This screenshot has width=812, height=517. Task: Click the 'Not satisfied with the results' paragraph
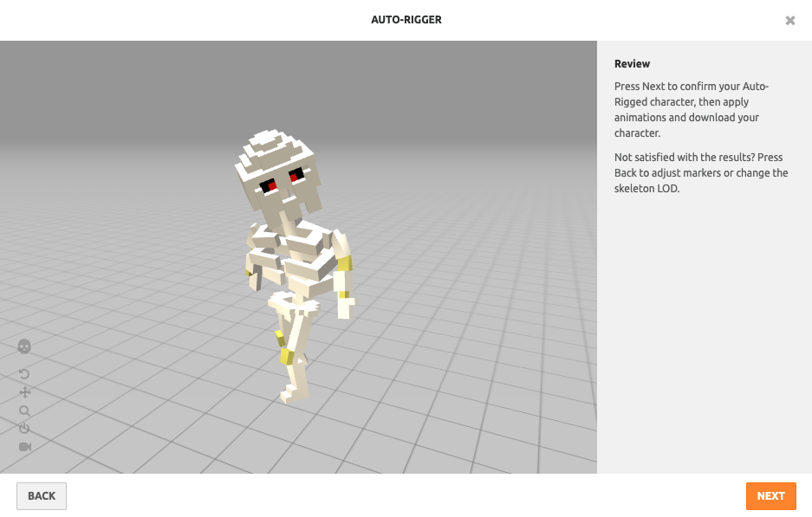tap(700, 172)
